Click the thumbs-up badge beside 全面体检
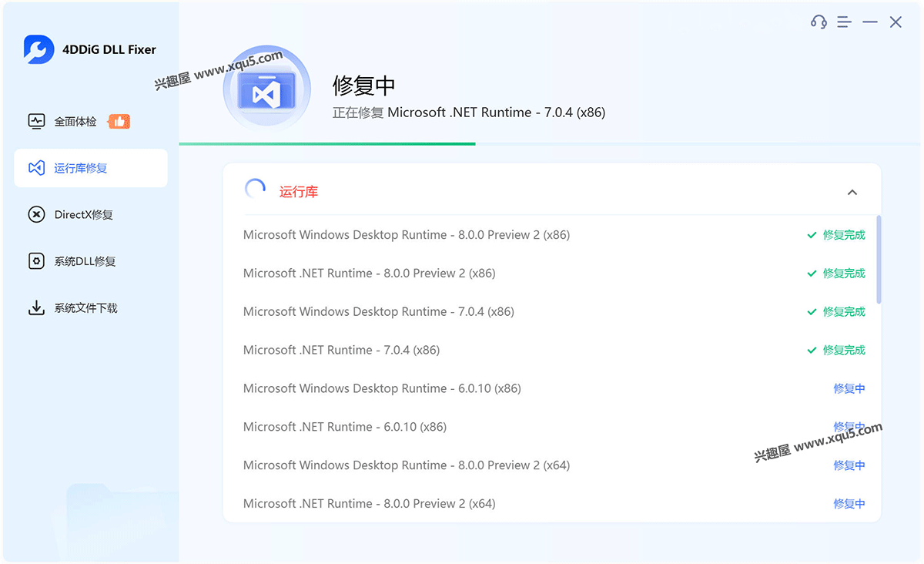Screen dimensions: 924x564 pyautogui.click(x=119, y=121)
